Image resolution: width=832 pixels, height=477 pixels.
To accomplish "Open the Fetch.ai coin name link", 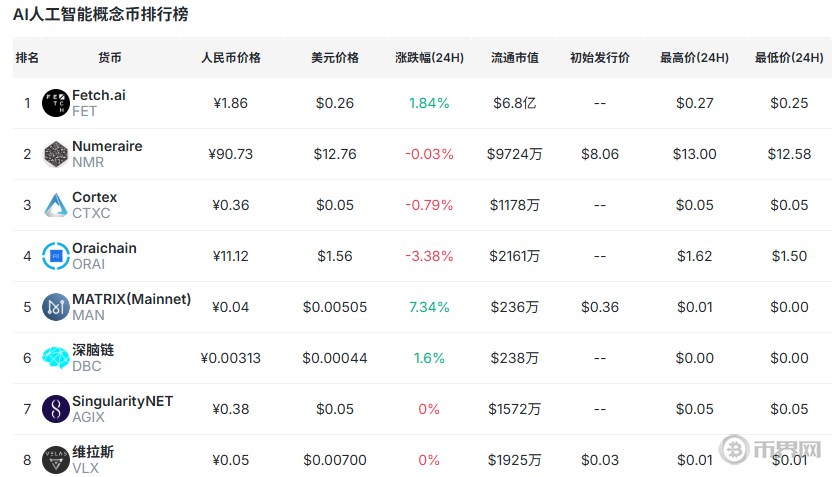I will (99, 95).
